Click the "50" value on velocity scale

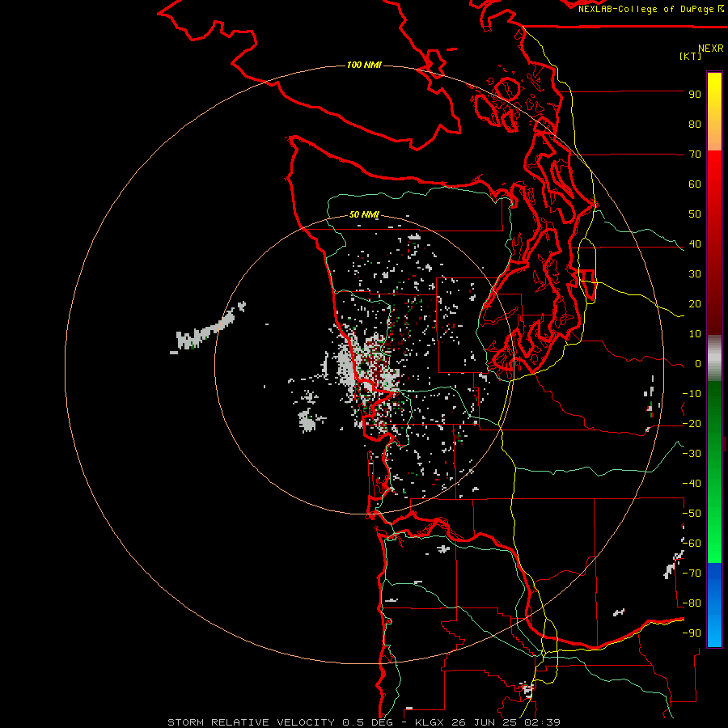(x=695, y=214)
